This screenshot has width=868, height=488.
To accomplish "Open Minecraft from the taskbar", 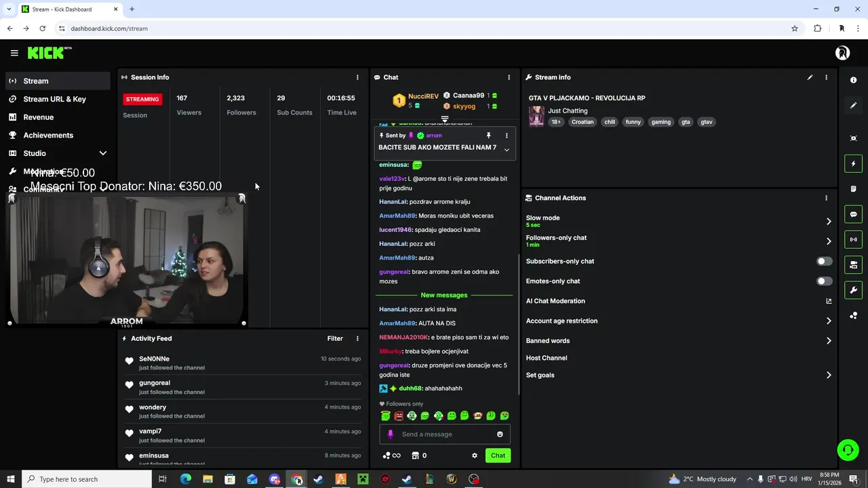I will click(363, 479).
